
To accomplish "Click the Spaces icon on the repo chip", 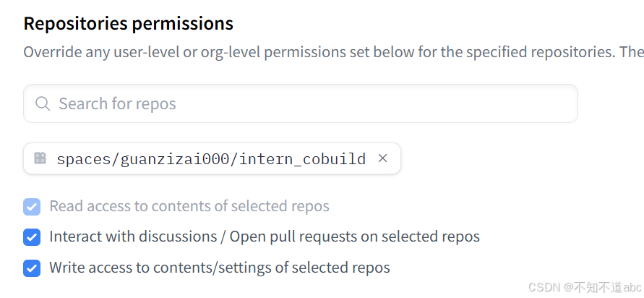I will [40, 158].
